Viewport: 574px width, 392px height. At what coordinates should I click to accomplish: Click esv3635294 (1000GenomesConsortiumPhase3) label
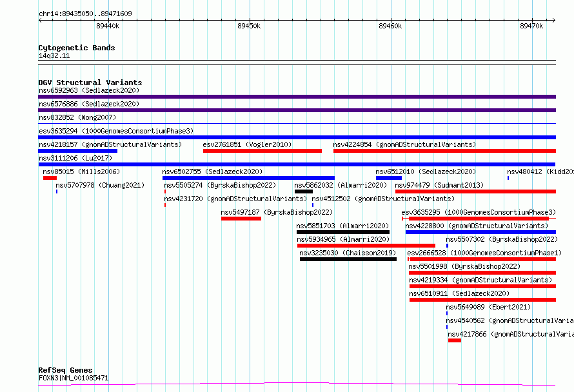click(x=116, y=131)
